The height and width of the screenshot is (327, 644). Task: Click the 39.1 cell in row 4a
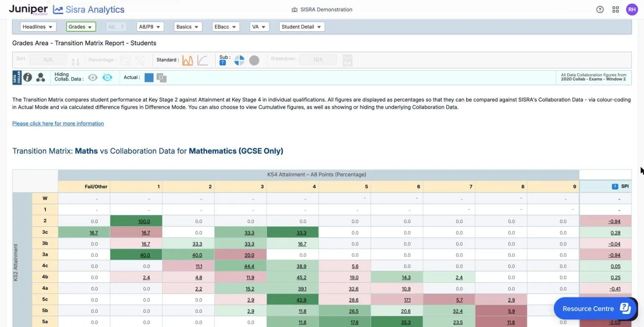click(x=301, y=289)
